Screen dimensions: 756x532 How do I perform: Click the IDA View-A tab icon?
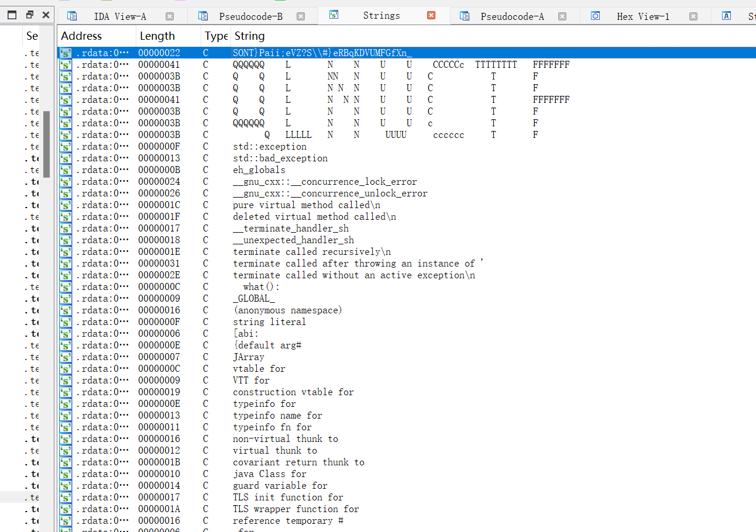click(72, 16)
